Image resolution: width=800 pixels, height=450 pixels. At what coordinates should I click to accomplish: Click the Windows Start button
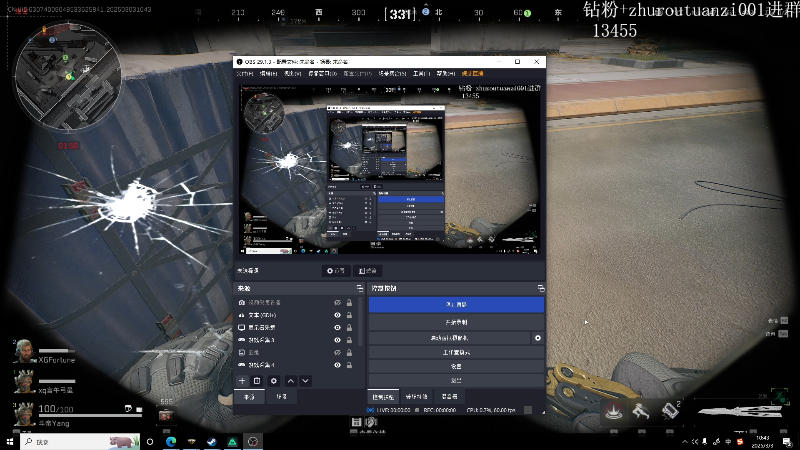pyautogui.click(x=10, y=442)
